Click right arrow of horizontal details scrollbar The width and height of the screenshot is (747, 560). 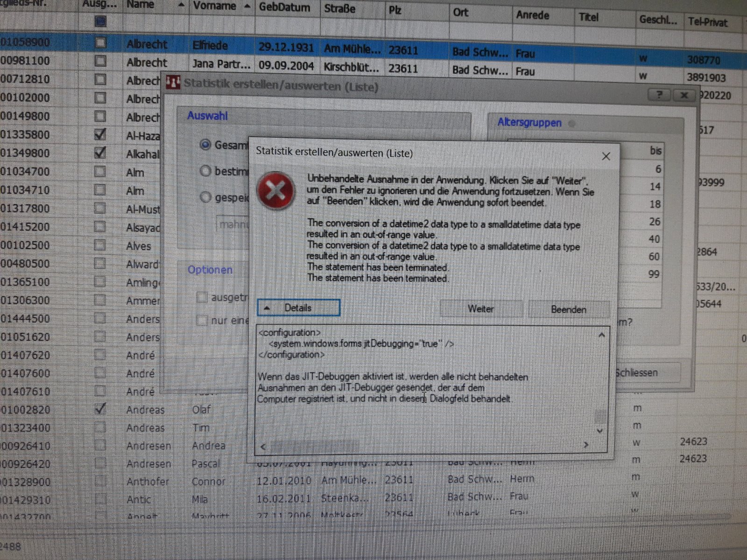pos(586,445)
